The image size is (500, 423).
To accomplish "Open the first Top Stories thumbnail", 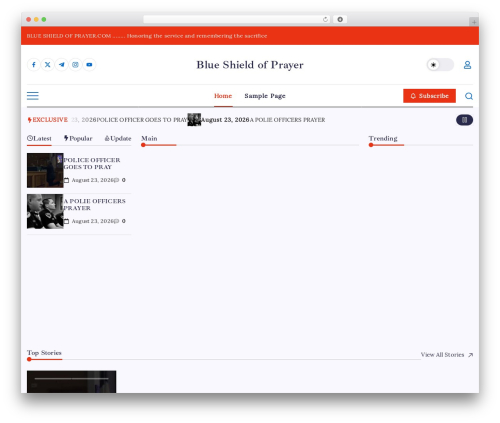I will [72, 382].
